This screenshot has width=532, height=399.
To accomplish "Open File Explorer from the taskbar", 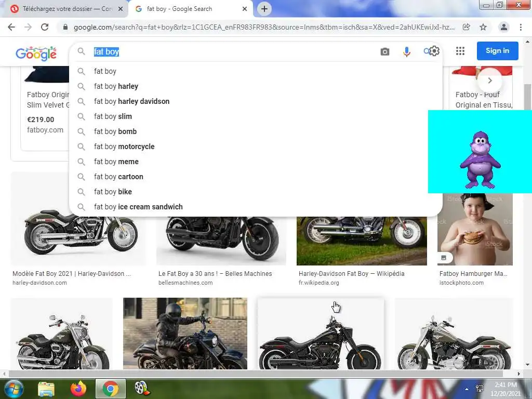I will (x=46, y=389).
